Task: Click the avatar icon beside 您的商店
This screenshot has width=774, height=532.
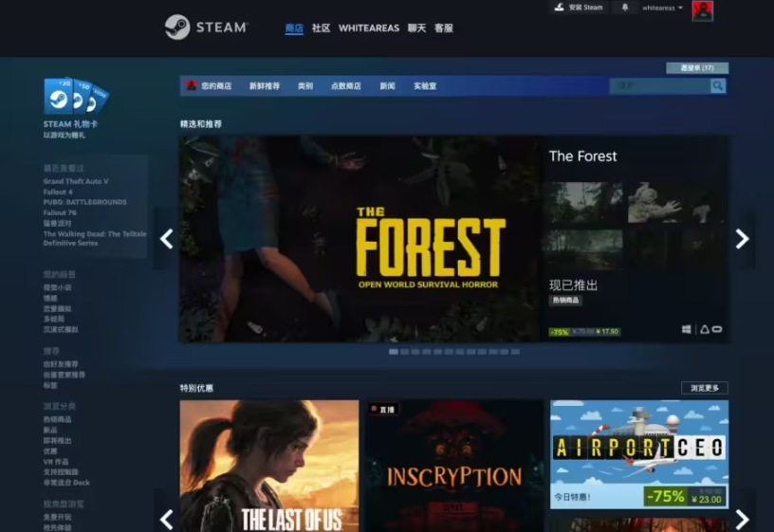Action: click(191, 85)
